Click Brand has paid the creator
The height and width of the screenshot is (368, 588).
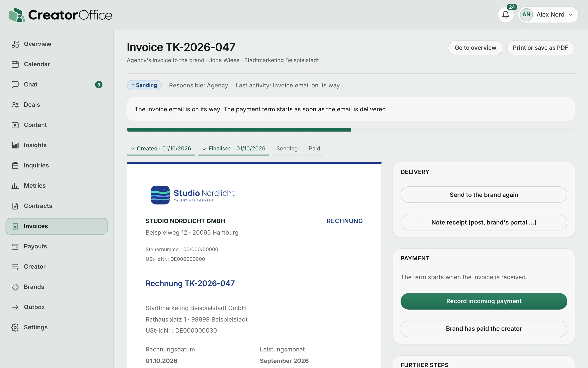484,329
